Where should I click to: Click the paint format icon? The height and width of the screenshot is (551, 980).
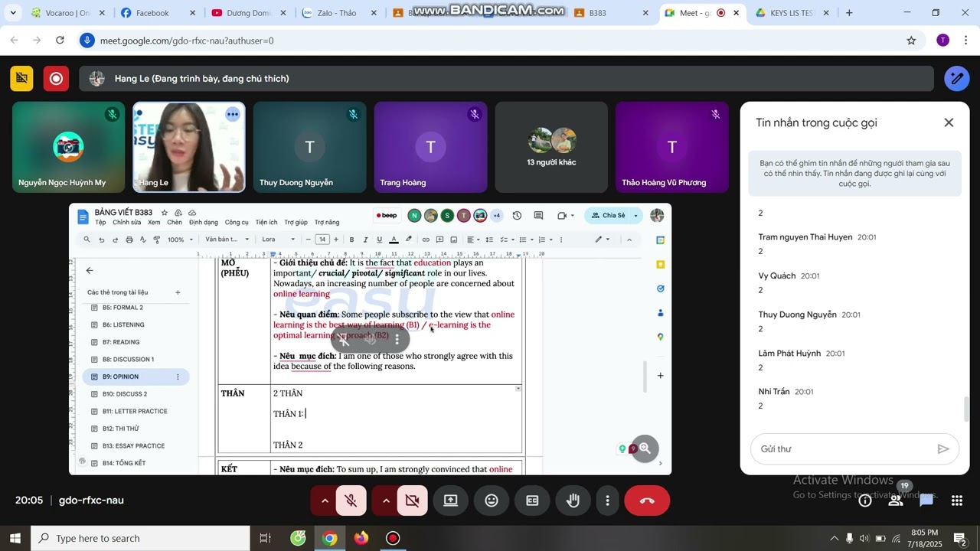tap(157, 240)
